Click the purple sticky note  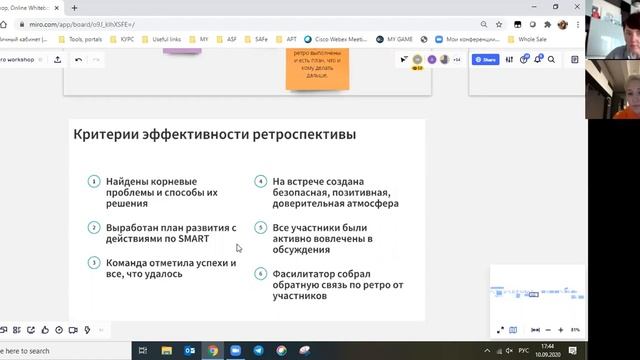pos(182,51)
